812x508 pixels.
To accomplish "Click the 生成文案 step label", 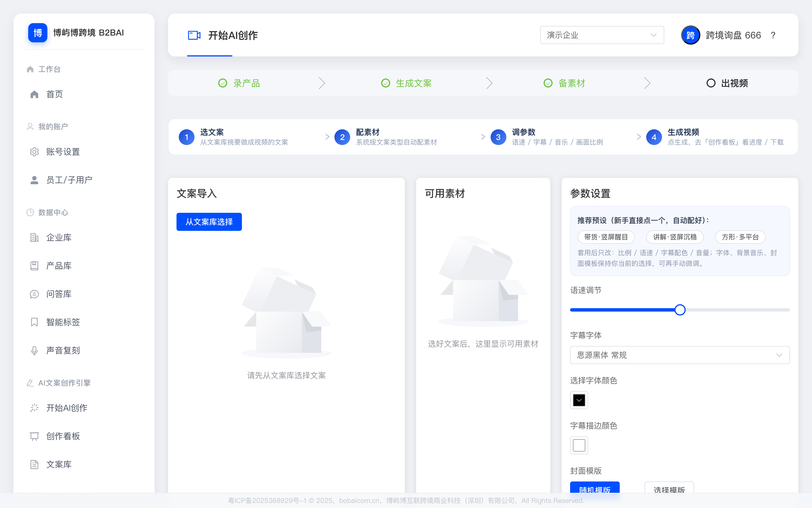I will coord(414,83).
